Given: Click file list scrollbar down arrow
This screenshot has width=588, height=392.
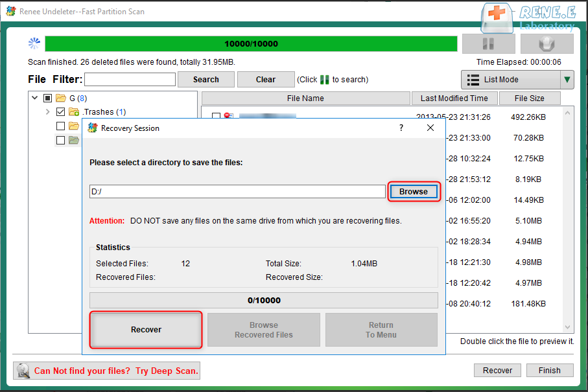Looking at the screenshot, I should tap(568, 327).
